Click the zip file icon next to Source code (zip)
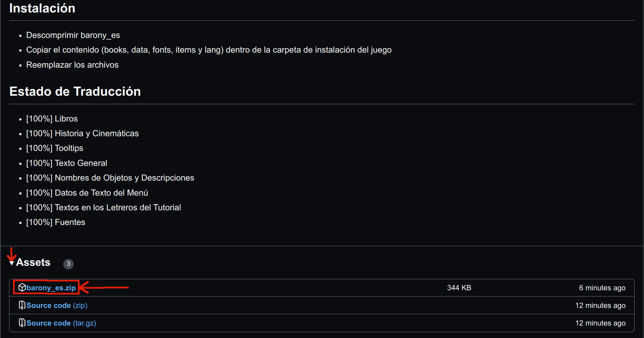 22,305
